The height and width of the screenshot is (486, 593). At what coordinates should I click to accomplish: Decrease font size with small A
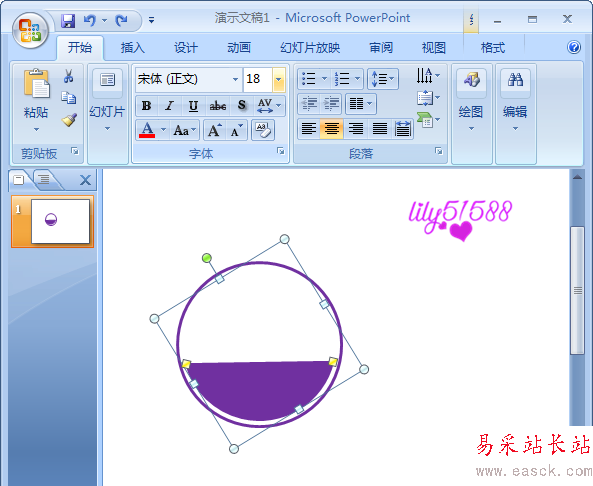tap(236, 130)
